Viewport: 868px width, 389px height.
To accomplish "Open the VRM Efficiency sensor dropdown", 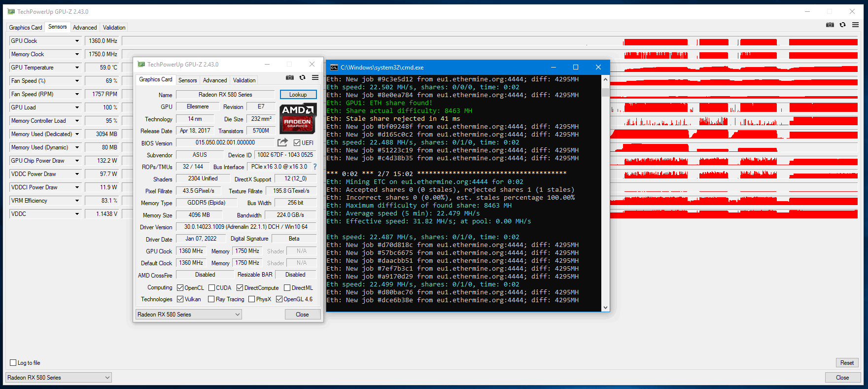I will coord(77,201).
